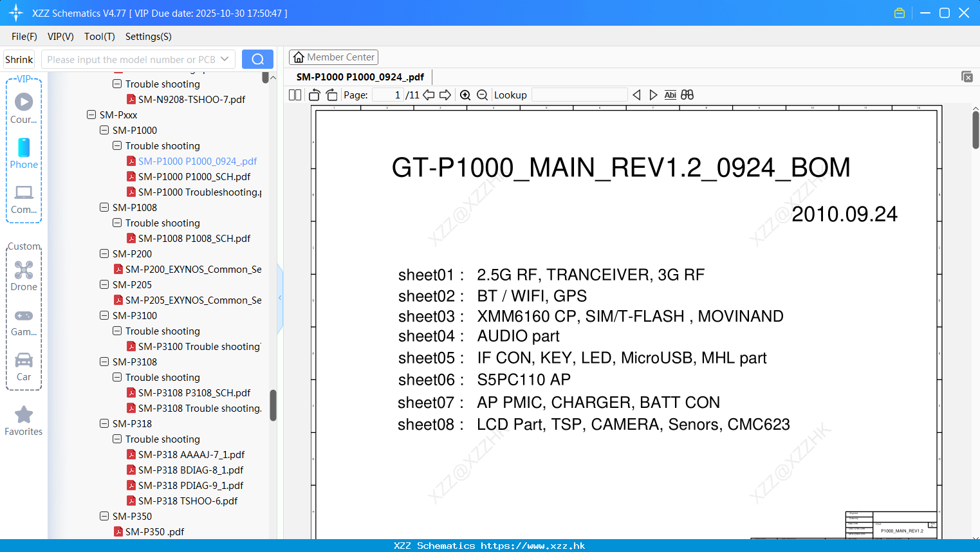Zoom out of the schematic
The height and width of the screenshot is (552, 980).
coord(483,95)
